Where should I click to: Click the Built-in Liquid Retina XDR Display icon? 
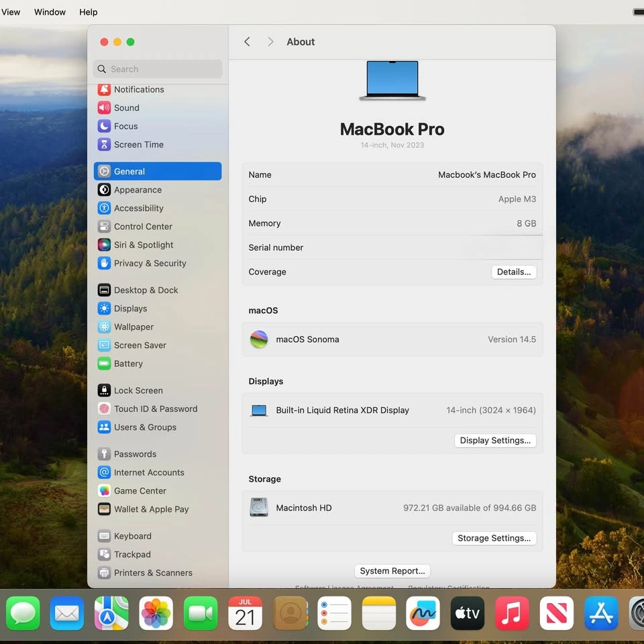point(259,411)
